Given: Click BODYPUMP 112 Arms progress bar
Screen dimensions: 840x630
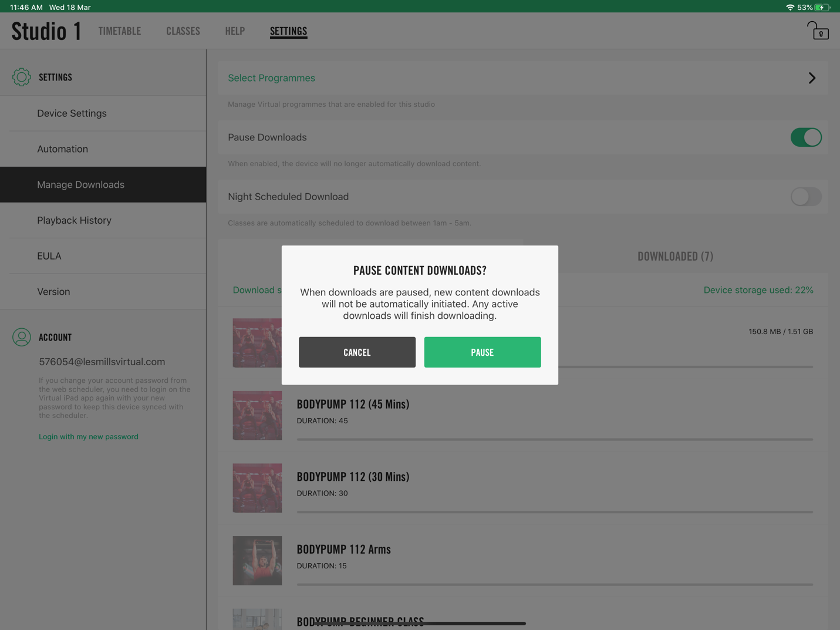Looking at the screenshot, I should coord(555,584).
